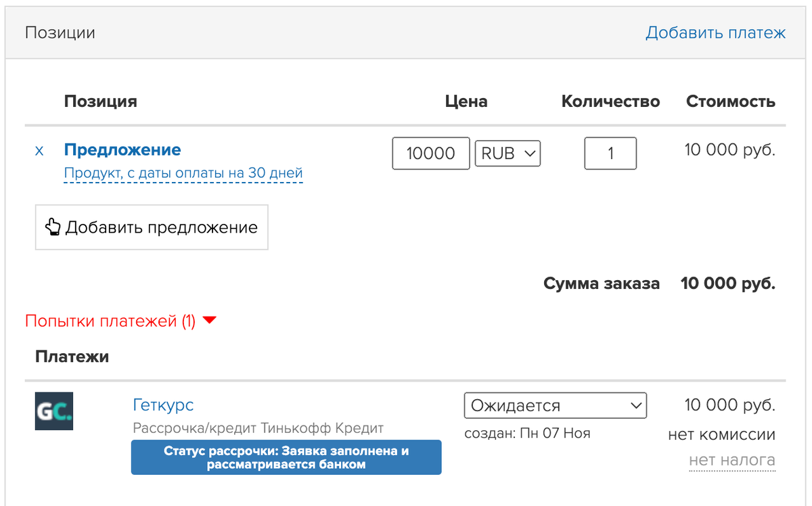Viewport: 812px width, 506px height.
Task: Open the Ожидается payment status dropdown
Action: click(556, 406)
